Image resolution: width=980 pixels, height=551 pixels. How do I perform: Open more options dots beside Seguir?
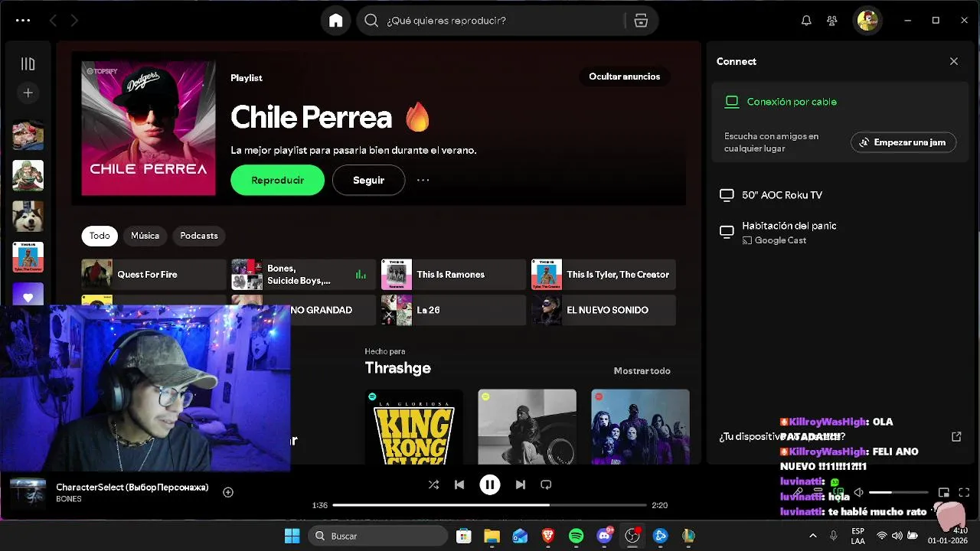point(423,180)
